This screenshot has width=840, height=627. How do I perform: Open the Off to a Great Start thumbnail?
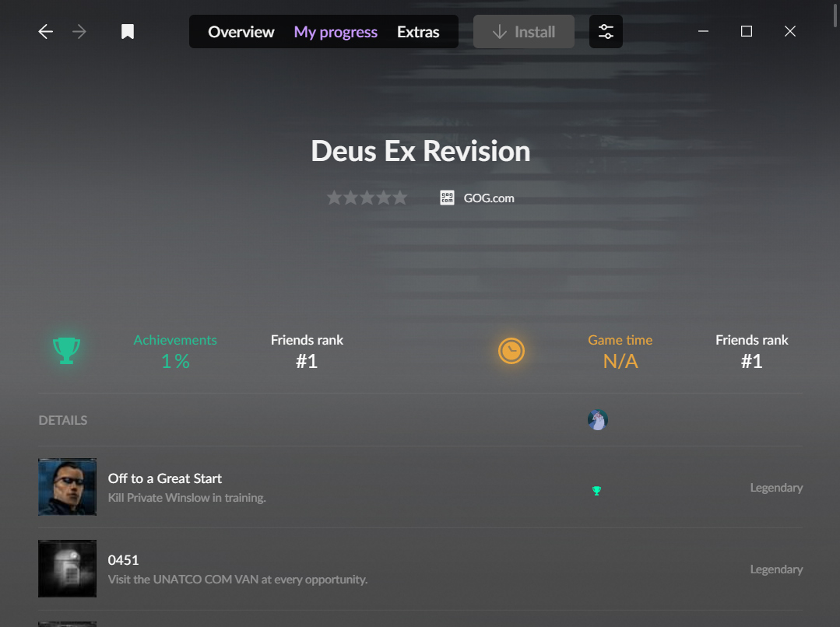[68, 487]
